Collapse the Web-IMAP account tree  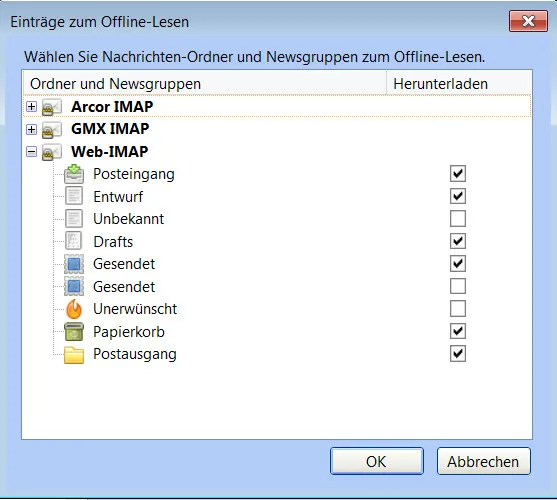tap(32, 152)
